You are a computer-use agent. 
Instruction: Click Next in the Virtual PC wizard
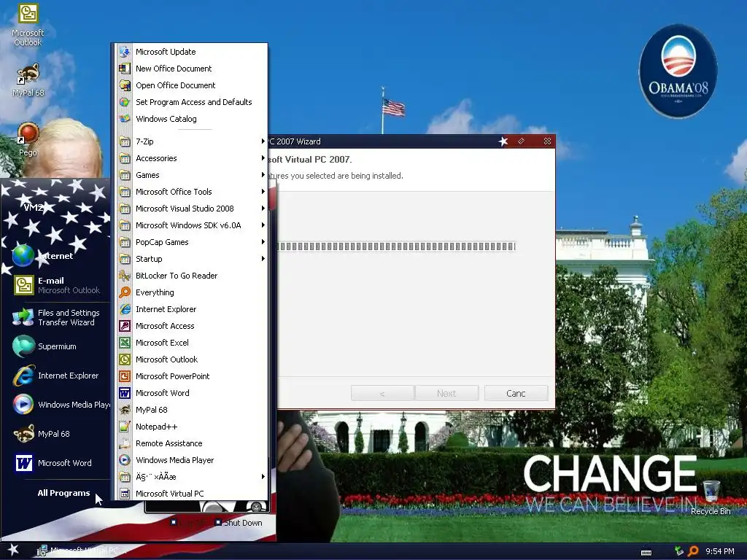tap(446, 393)
